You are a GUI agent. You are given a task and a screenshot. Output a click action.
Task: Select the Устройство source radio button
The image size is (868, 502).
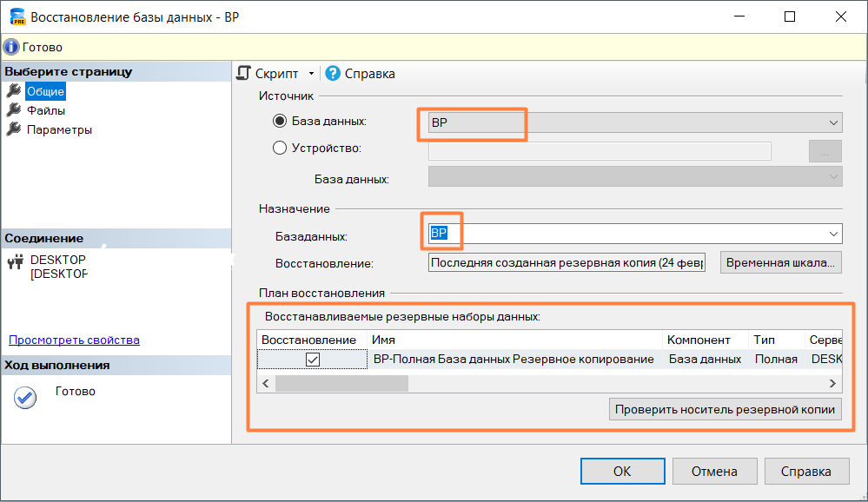tap(280, 148)
